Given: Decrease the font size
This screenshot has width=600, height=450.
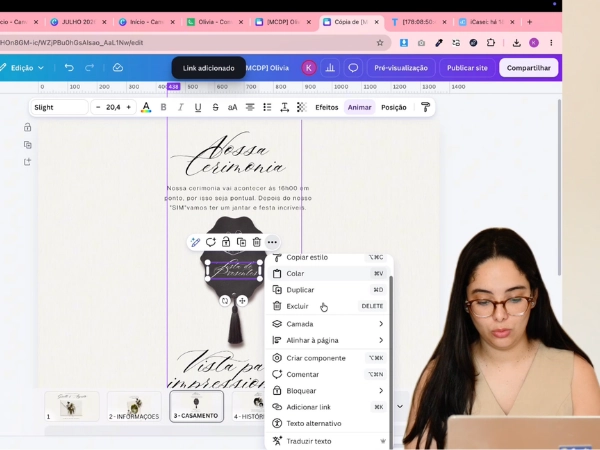Looking at the screenshot, I should 98,108.
